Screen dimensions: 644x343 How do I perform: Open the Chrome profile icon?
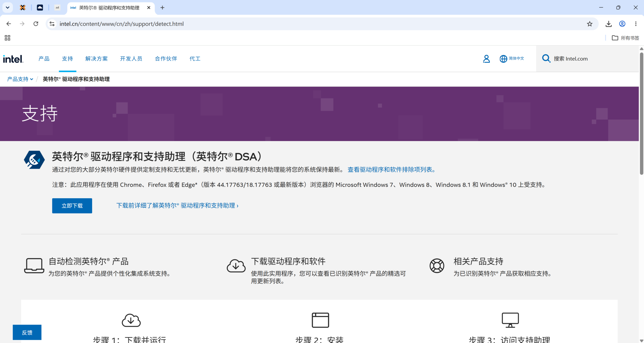tap(622, 24)
